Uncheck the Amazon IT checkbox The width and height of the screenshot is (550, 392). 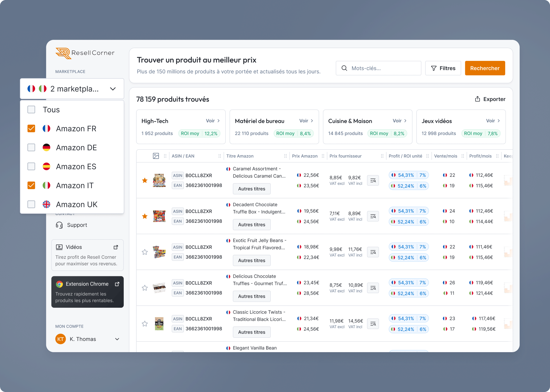pyautogui.click(x=31, y=185)
